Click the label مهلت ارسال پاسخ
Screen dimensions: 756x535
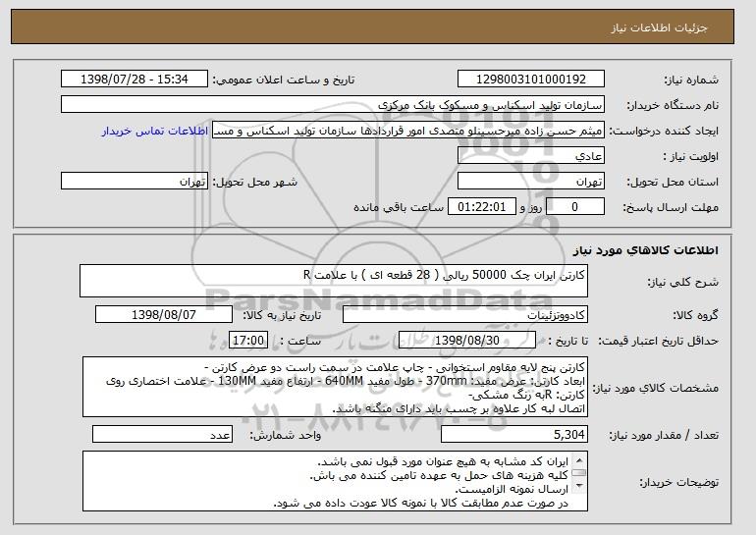[671, 208]
